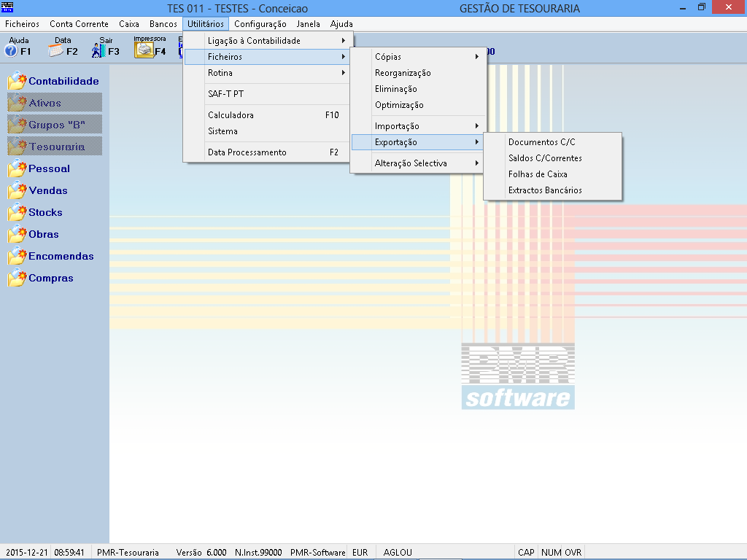
Task: Minimize the Gestão de Tesouraria window
Action: (x=683, y=7)
